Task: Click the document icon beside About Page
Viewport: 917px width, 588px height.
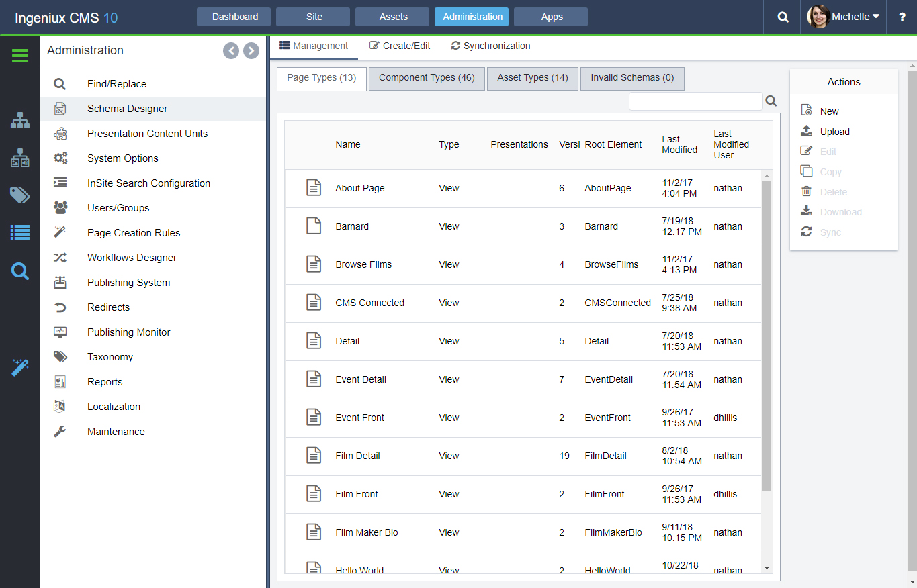Action: [314, 188]
